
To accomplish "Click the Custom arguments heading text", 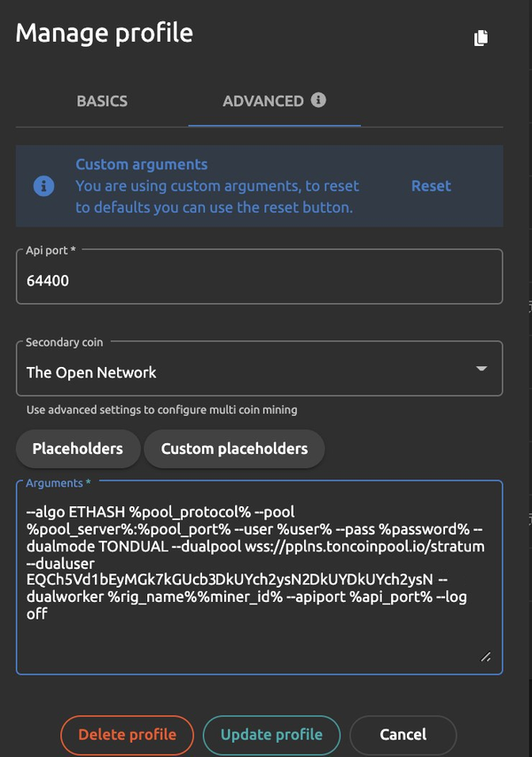I will click(141, 164).
